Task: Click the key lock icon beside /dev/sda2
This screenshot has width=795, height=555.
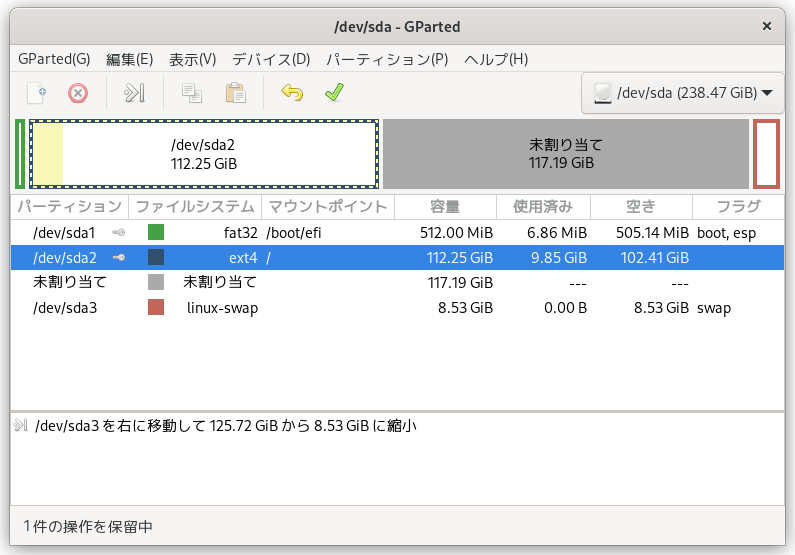Action: (x=119, y=257)
